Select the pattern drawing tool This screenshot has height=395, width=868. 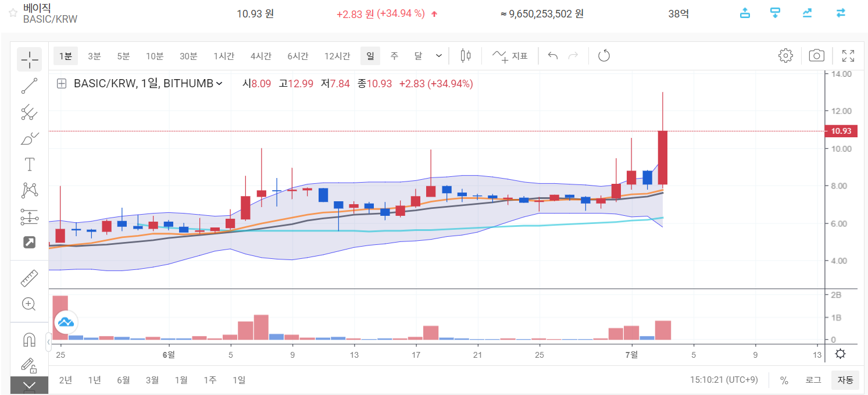click(x=29, y=190)
